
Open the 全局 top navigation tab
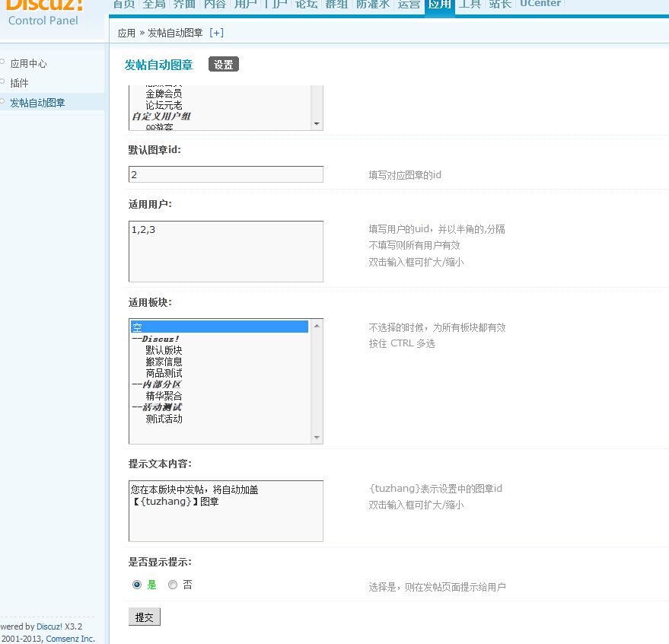tap(155, 5)
